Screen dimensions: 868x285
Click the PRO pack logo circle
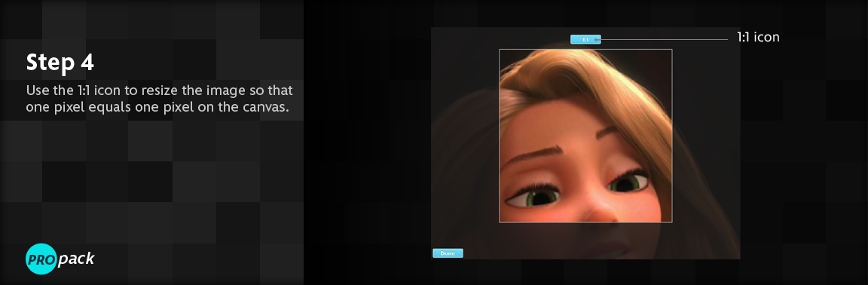tap(41, 259)
